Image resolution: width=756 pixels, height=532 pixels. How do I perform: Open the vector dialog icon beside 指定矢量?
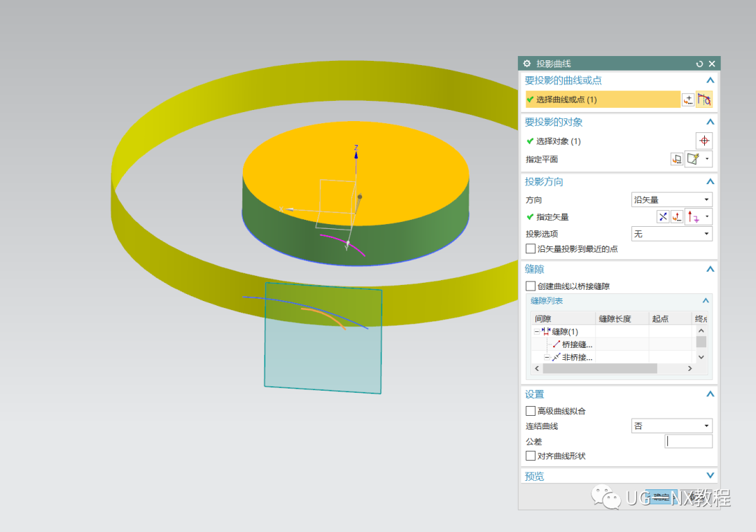coord(677,217)
